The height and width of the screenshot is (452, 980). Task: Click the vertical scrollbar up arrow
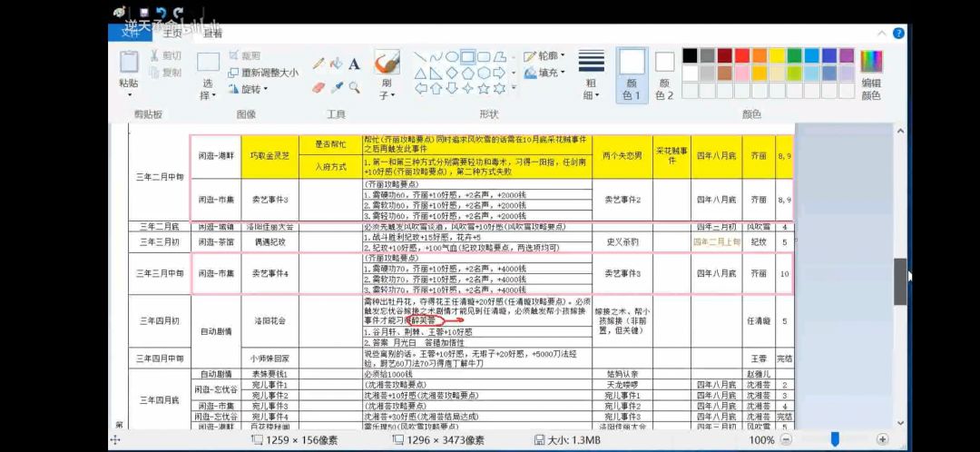click(x=900, y=132)
